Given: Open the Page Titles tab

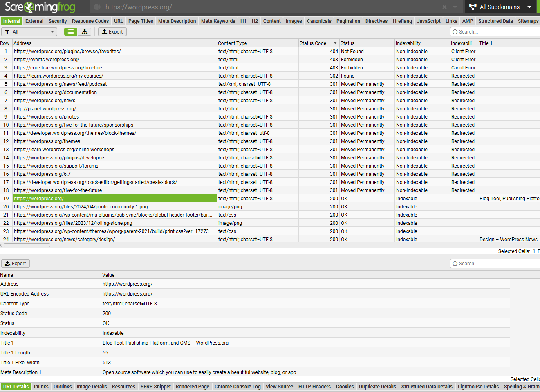Looking at the screenshot, I should pyautogui.click(x=141, y=21).
